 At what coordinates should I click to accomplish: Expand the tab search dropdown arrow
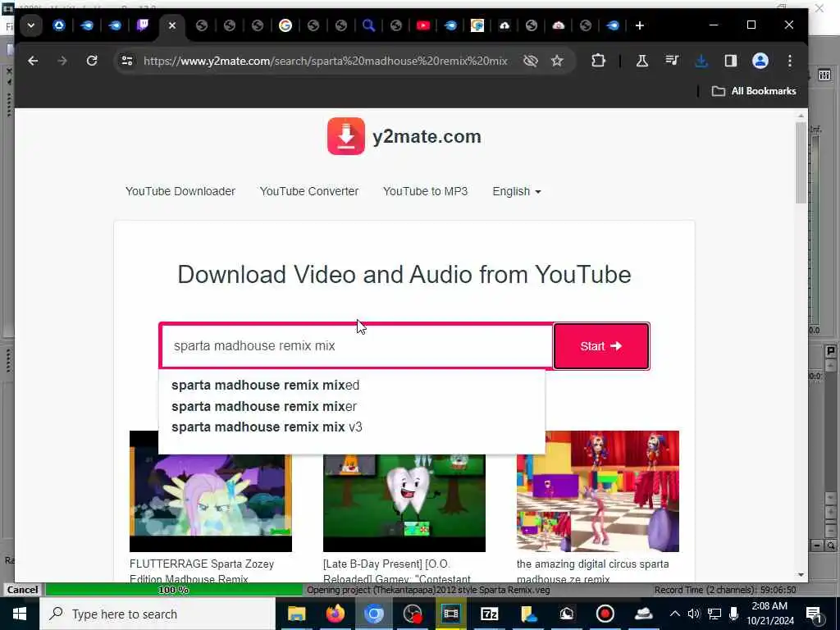click(x=31, y=25)
